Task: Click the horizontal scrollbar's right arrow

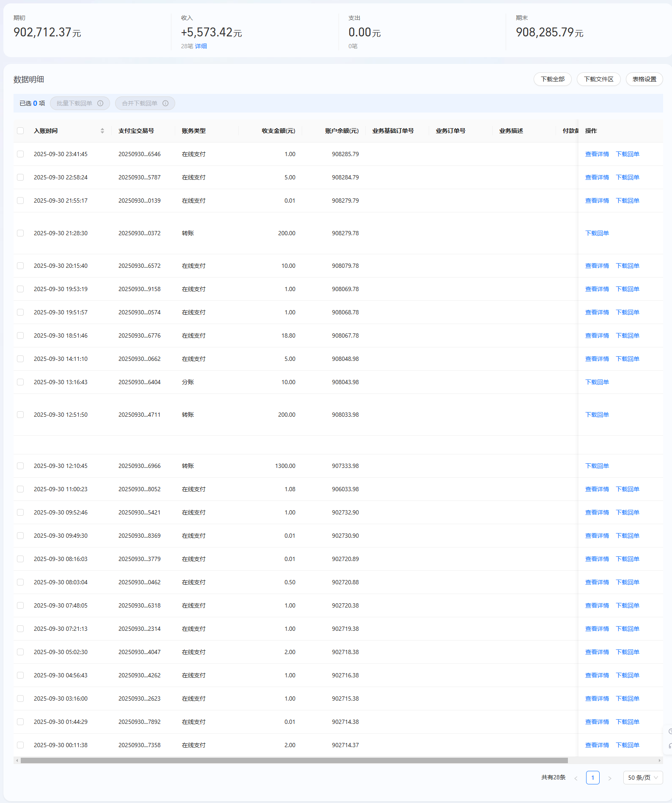Action: point(659,760)
